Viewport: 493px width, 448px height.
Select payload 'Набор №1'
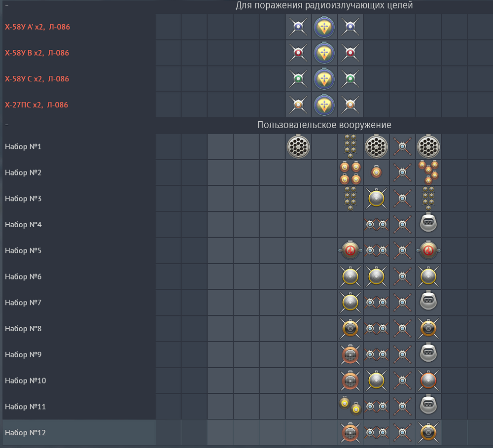click(x=248, y=146)
